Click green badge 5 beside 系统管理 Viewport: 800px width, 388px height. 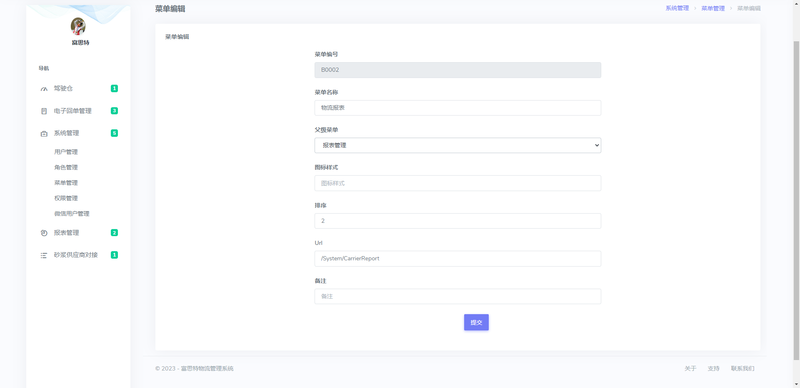114,133
